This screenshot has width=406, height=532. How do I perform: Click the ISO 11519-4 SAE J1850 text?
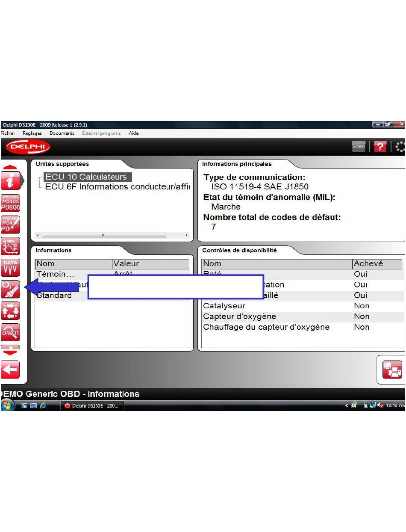click(259, 187)
